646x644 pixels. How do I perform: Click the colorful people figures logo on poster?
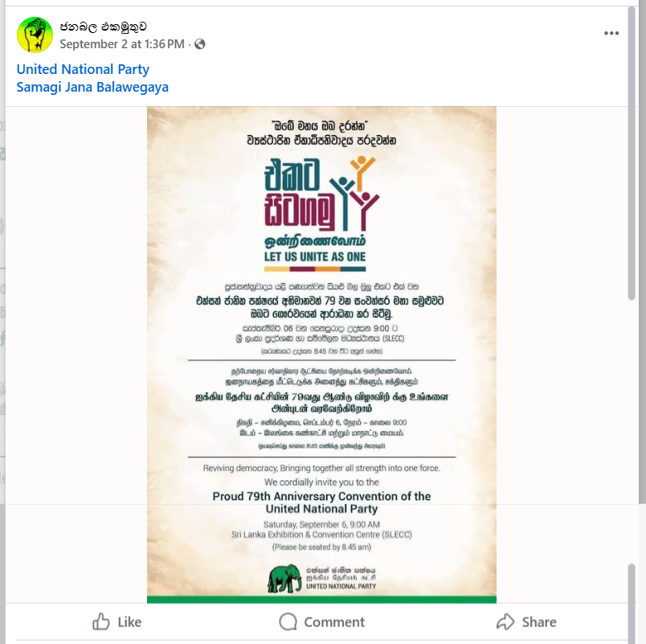[x=355, y=193]
